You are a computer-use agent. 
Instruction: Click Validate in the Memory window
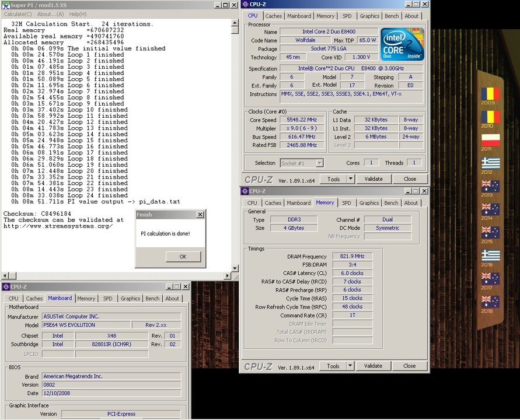click(373, 366)
